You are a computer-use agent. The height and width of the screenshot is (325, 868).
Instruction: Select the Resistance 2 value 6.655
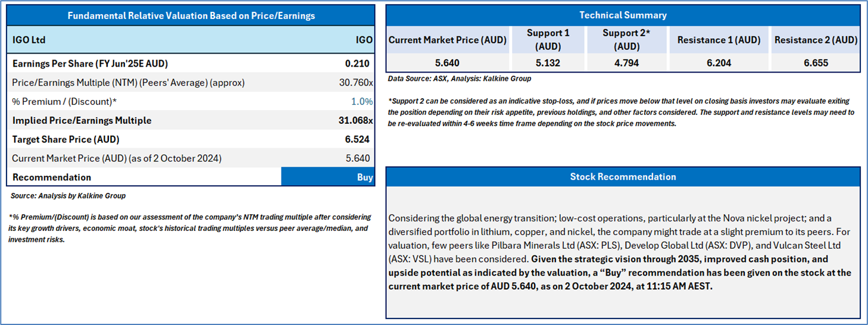coord(816,62)
